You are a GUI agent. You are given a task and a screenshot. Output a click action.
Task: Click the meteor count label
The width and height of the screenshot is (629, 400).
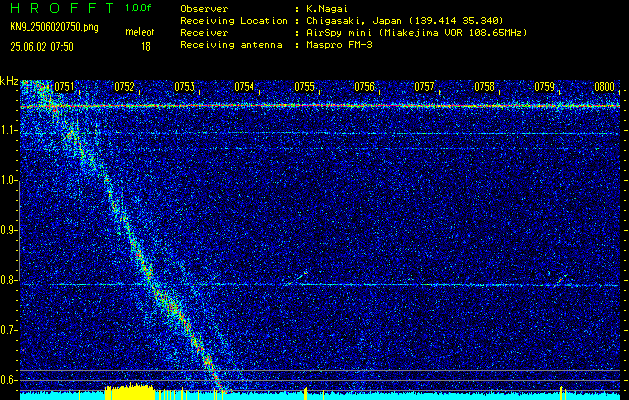140,32
